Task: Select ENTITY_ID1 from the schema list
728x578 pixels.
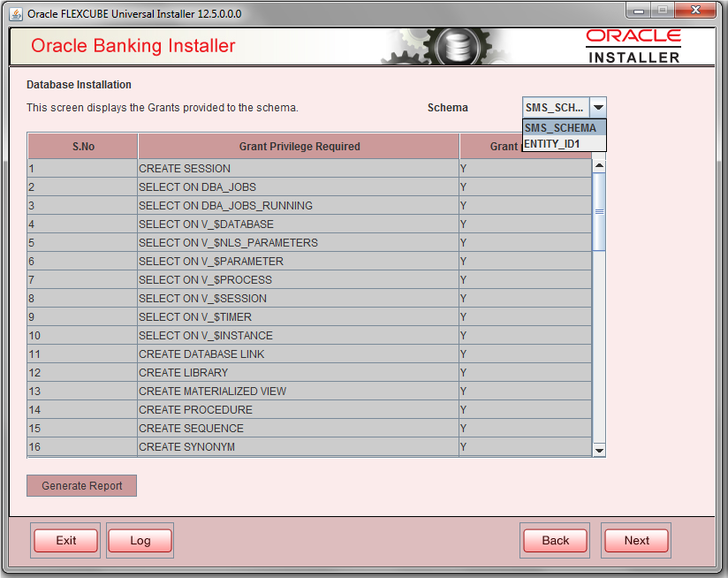Action: (558, 143)
